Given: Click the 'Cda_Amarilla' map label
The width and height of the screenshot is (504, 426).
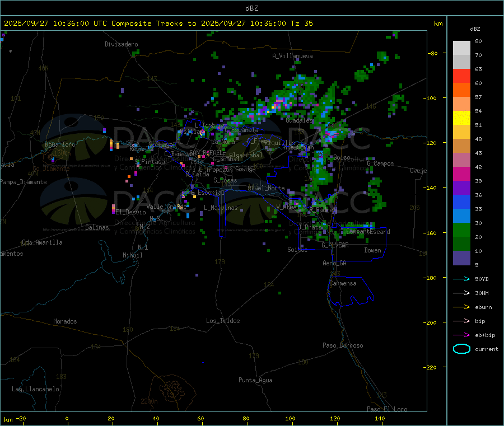Looking at the screenshot, I should pos(42,242).
